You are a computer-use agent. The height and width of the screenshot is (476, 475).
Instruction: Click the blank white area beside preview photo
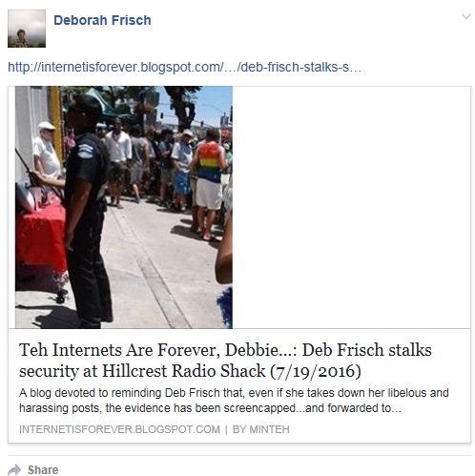[351, 207]
